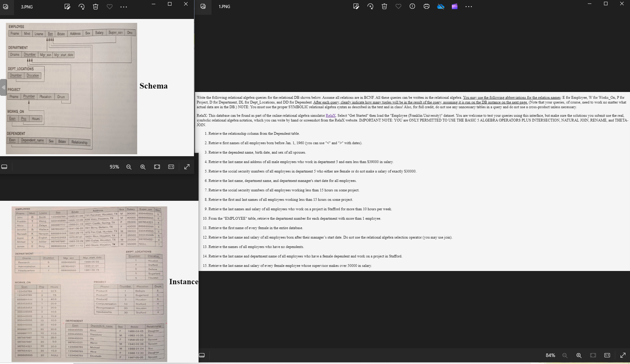Click the 93% zoom level indicator
This screenshot has height=364, width=630.
point(114,167)
